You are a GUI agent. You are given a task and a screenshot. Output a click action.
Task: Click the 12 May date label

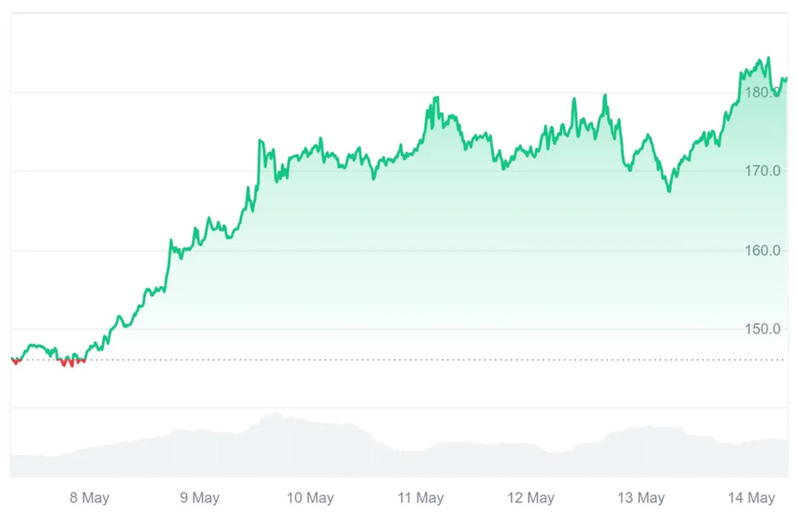pyautogui.click(x=531, y=498)
